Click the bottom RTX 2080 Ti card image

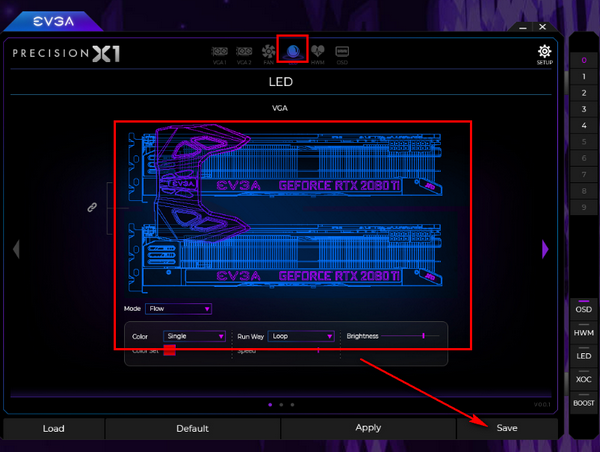(x=285, y=259)
